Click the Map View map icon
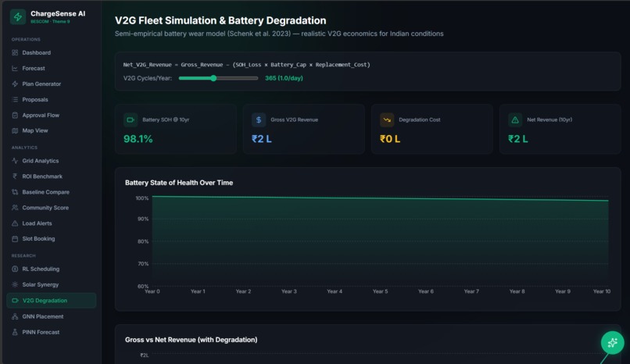The height and width of the screenshot is (364, 630). click(15, 130)
